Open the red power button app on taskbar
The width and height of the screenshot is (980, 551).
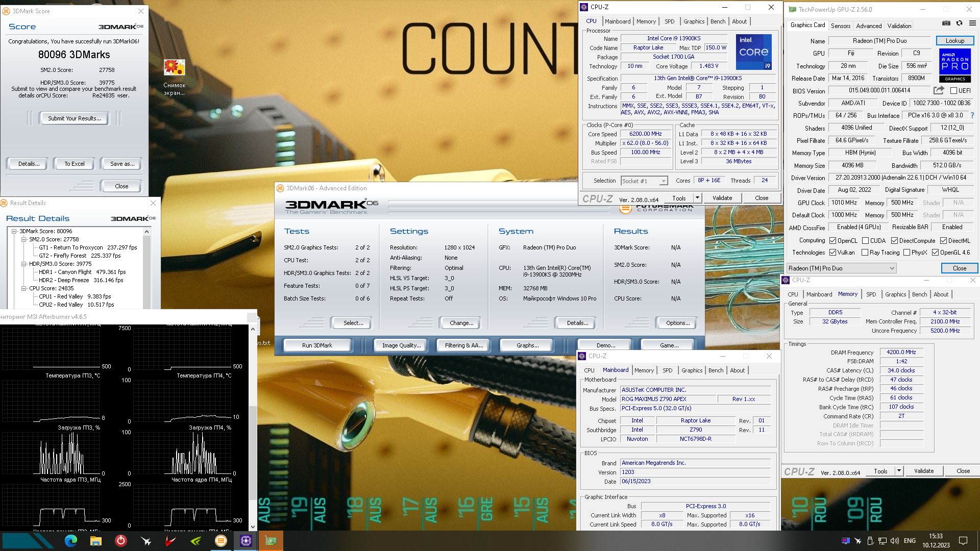click(x=121, y=541)
